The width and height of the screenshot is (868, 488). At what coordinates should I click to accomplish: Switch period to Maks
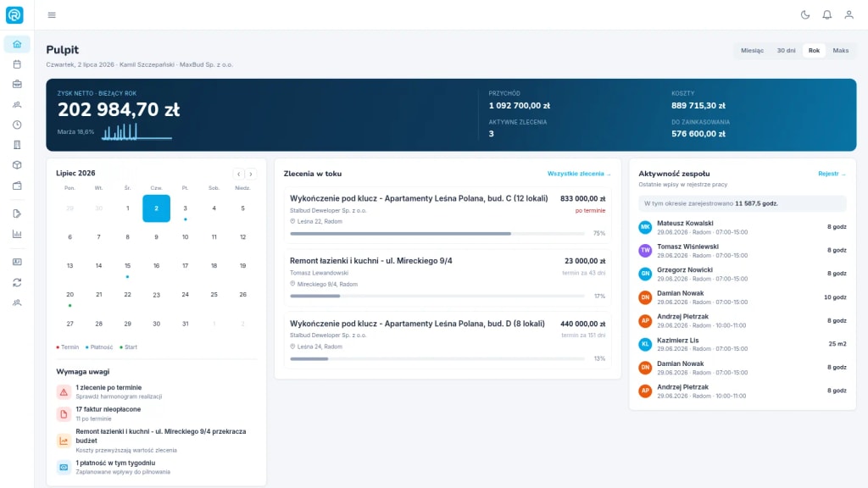tap(840, 50)
